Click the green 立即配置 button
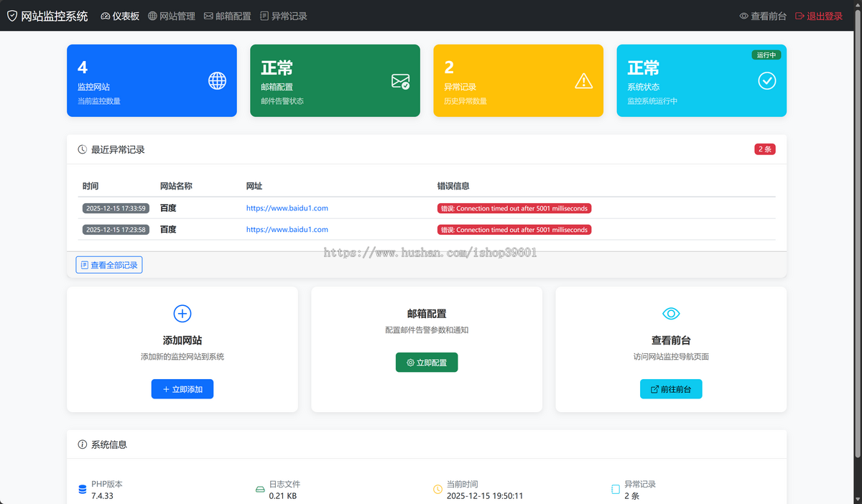The width and height of the screenshot is (862, 504). click(x=426, y=362)
